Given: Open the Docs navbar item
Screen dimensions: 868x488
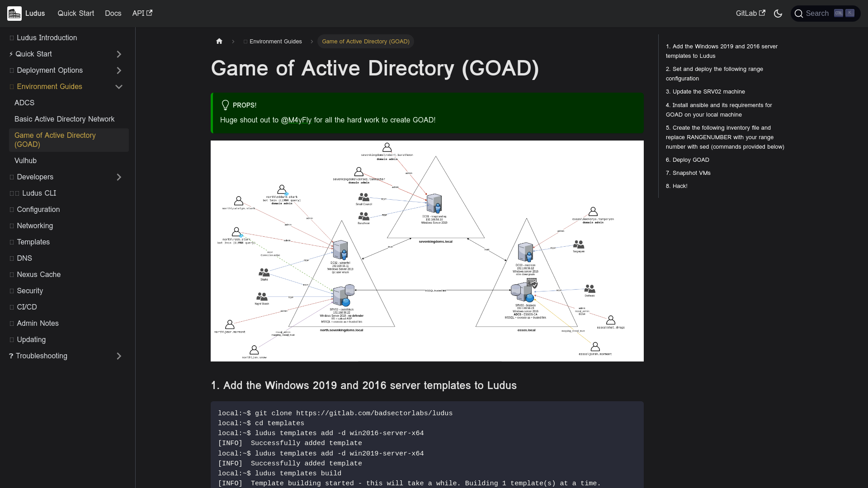Looking at the screenshot, I should (x=113, y=14).
